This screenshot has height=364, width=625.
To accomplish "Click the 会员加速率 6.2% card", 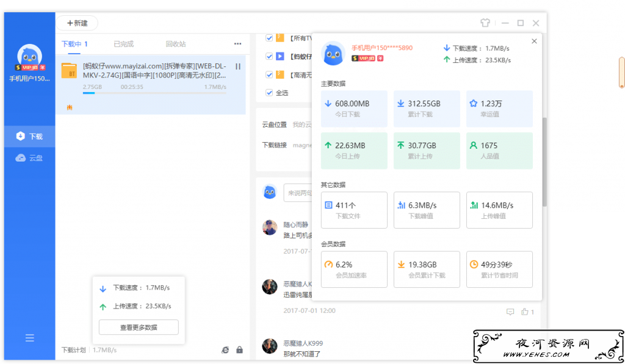I will click(x=354, y=269).
